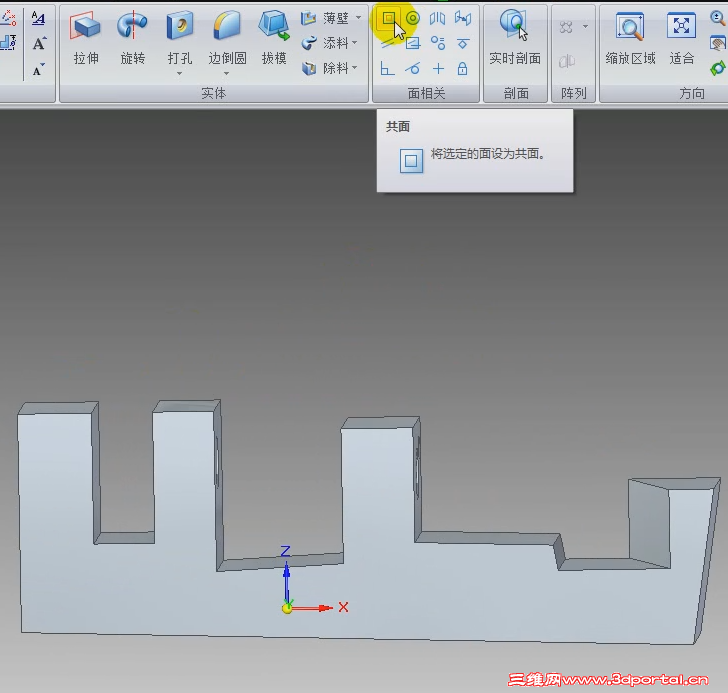Decrease font size with smaller A icon
The image size is (728, 693).
38,69
